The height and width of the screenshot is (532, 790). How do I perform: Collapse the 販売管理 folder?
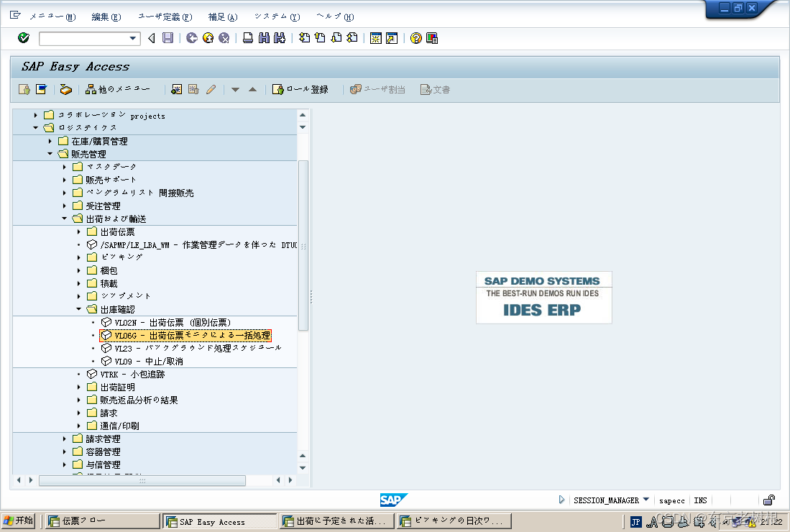(50, 154)
